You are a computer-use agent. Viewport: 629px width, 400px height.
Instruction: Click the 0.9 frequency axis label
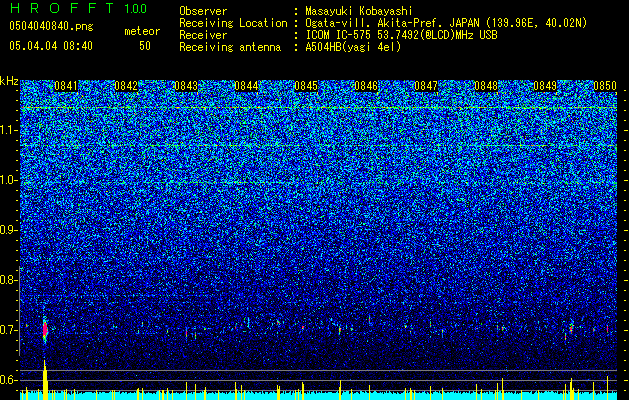(6, 230)
